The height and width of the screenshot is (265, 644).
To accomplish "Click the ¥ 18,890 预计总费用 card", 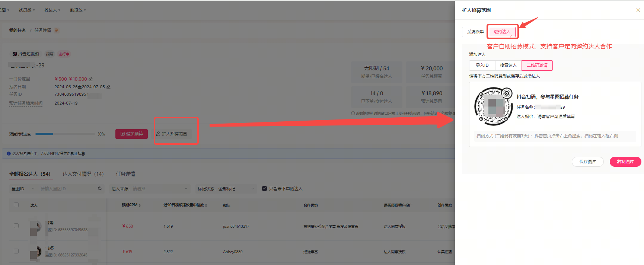I will [431, 97].
